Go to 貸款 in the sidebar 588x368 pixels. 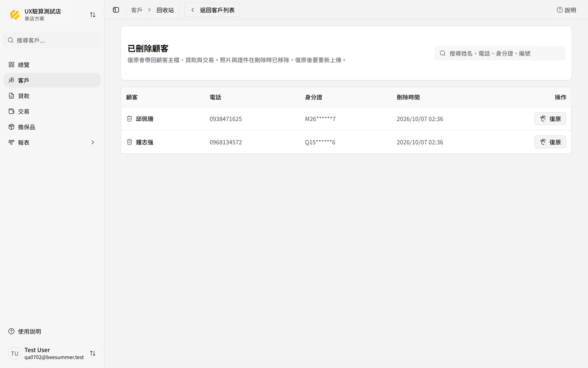pyautogui.click(x=52, y=96)
